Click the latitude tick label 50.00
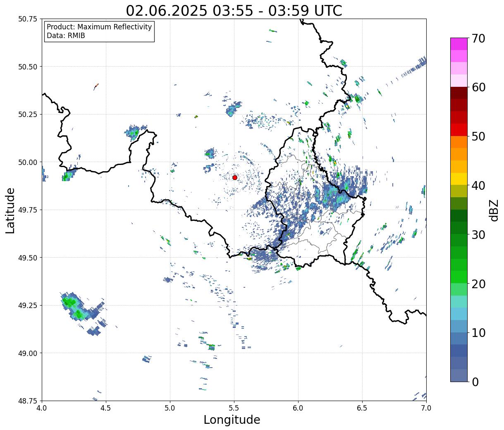The height and width of the screenshot is (430, 504). (x=27, y=162)
